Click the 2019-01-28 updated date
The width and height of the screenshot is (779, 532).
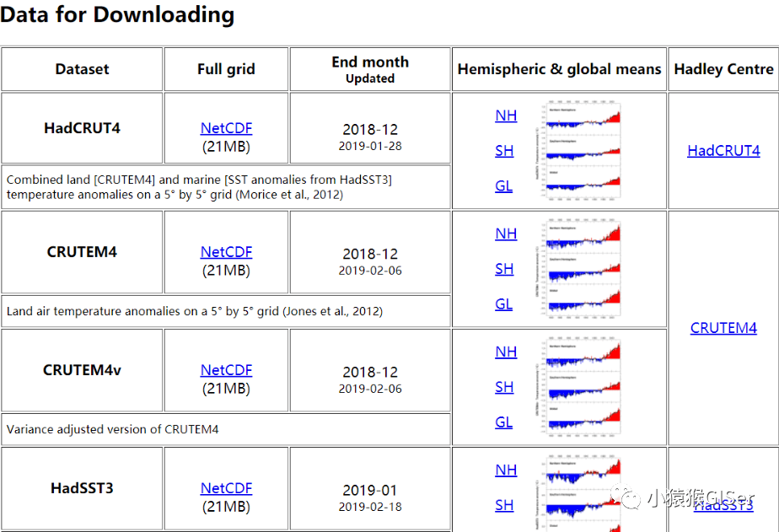[x=370, y=146]
